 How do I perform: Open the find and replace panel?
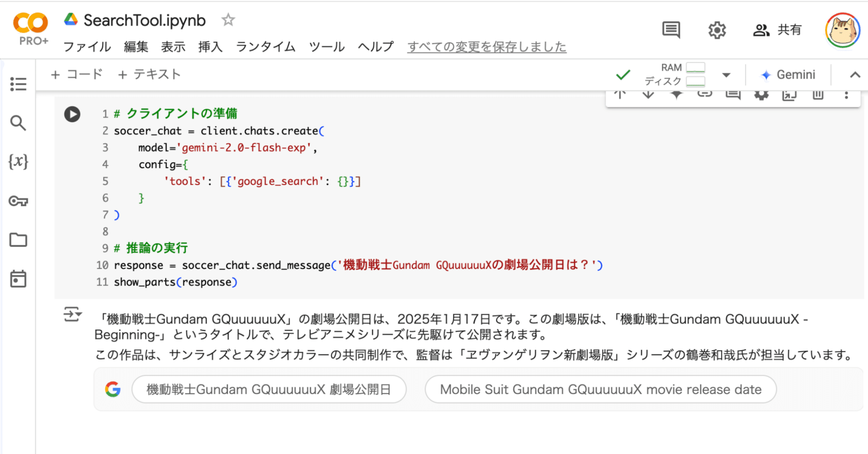tap(18, 123)
